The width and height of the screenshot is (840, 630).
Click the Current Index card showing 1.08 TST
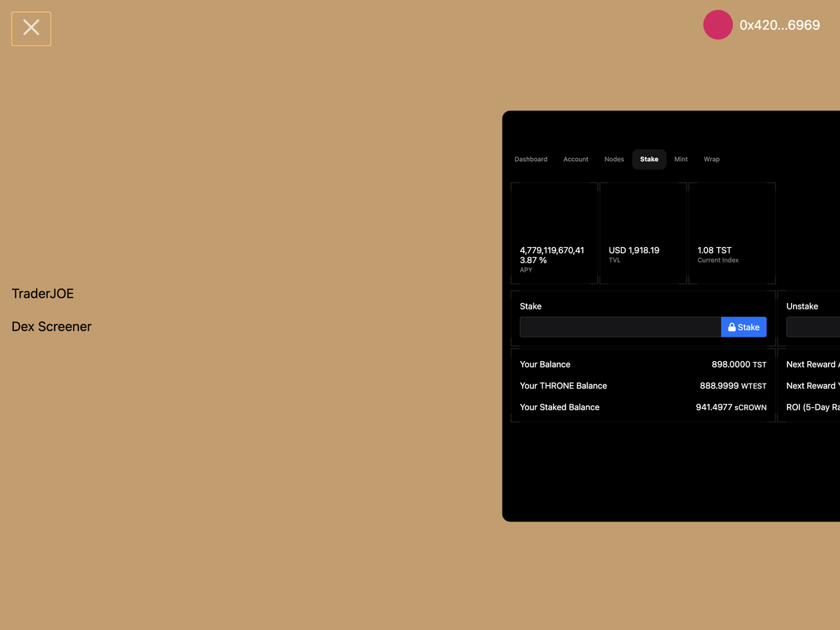(x=732, y=232)
